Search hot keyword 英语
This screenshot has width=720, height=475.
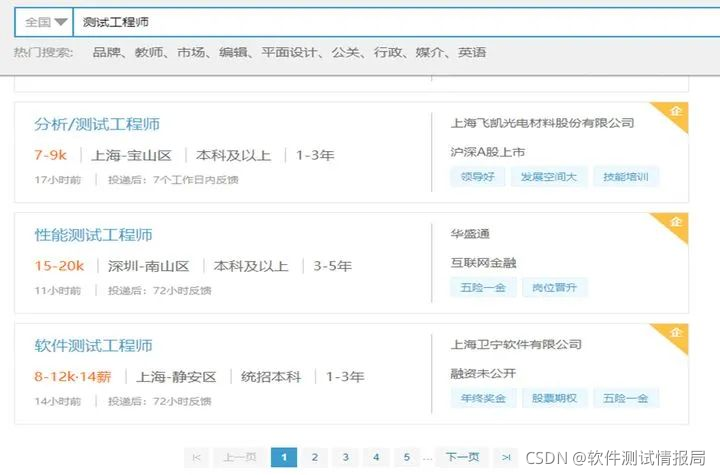(472, 52)
